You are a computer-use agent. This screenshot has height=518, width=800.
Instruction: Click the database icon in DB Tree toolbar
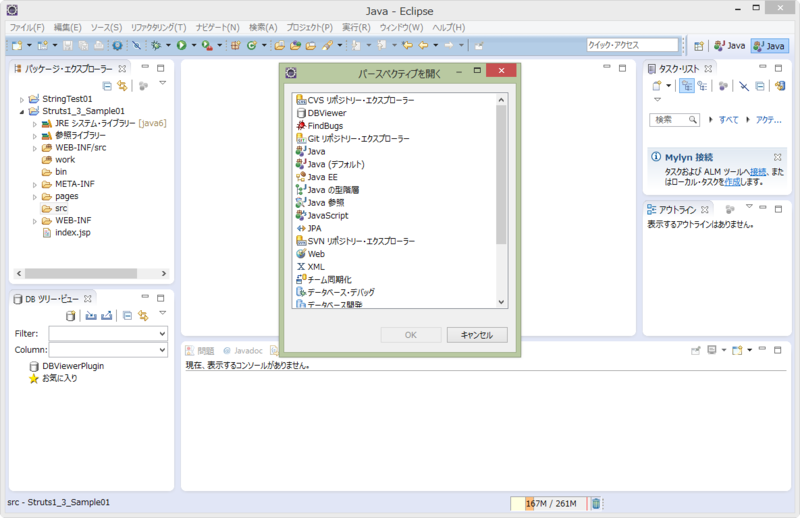pyautogui.click(x=71, y=316)
